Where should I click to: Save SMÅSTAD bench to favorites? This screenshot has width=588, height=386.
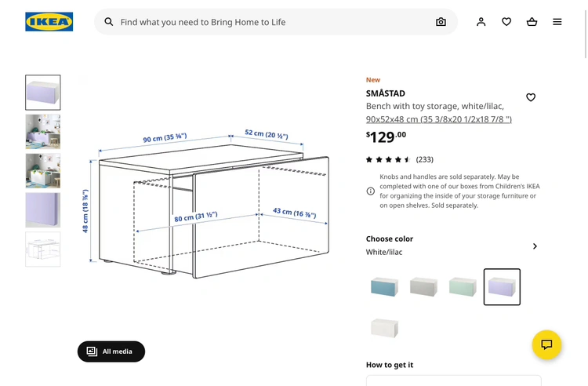pos(531,97)
